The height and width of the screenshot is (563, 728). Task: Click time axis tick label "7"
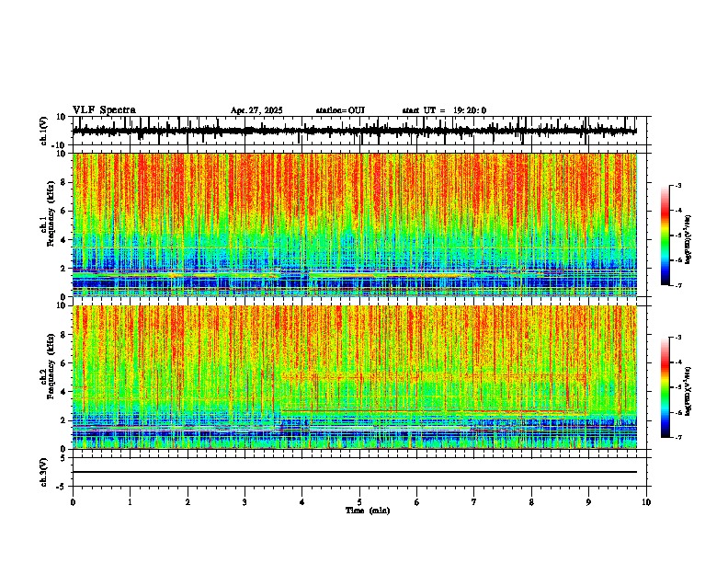coord(474,502)
